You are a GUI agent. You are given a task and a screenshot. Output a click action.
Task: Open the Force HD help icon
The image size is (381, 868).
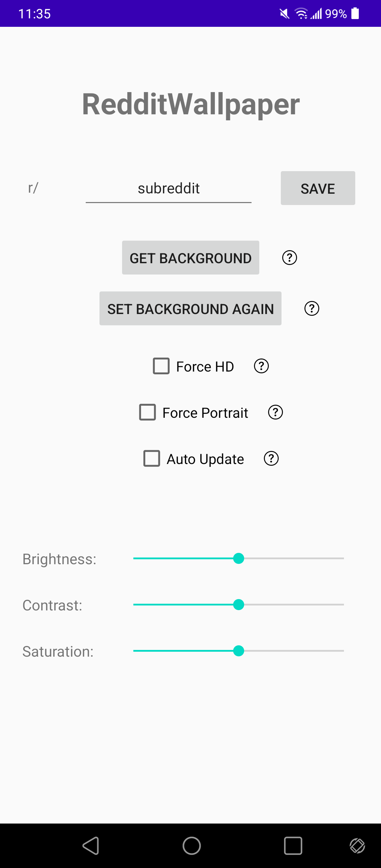pos(260,366)
